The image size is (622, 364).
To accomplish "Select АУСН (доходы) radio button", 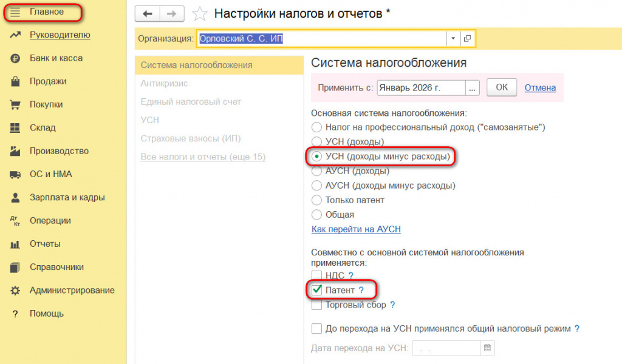I will coord(316,171).
